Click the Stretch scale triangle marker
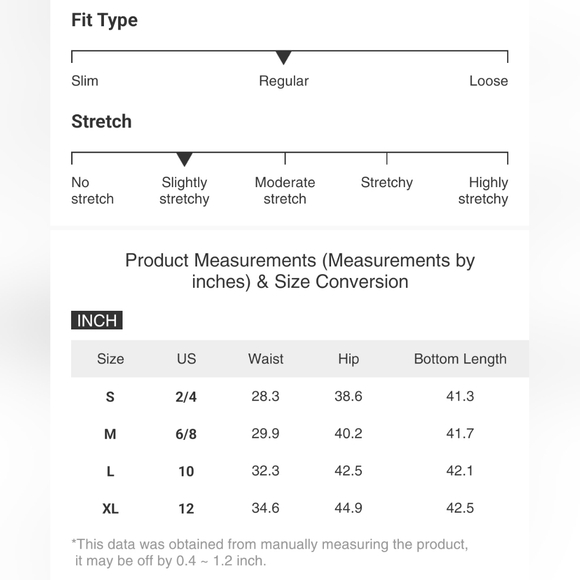This screenshot has height=580, width=580. coord(184,159)
